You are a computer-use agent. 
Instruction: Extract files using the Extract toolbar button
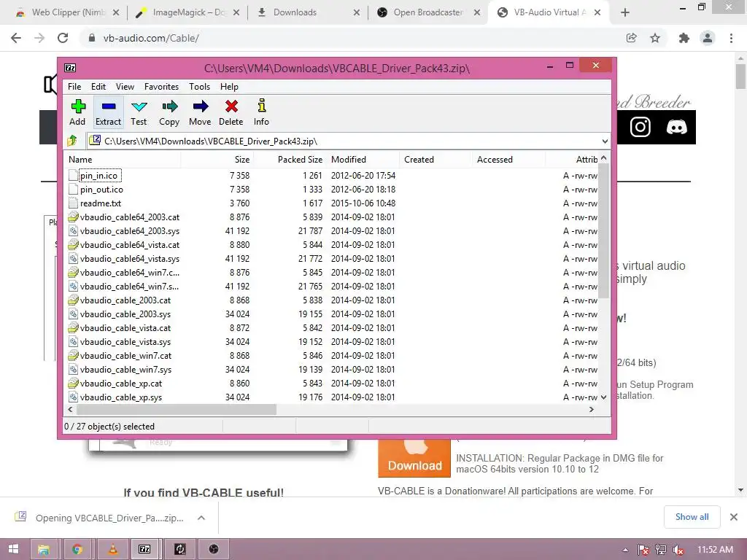click(108, 112)
